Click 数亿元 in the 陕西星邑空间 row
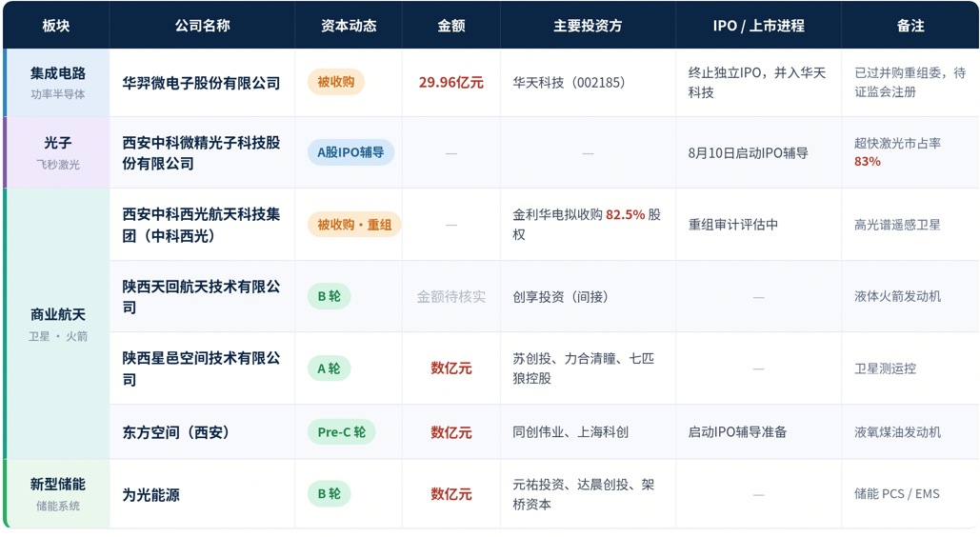 450,368
